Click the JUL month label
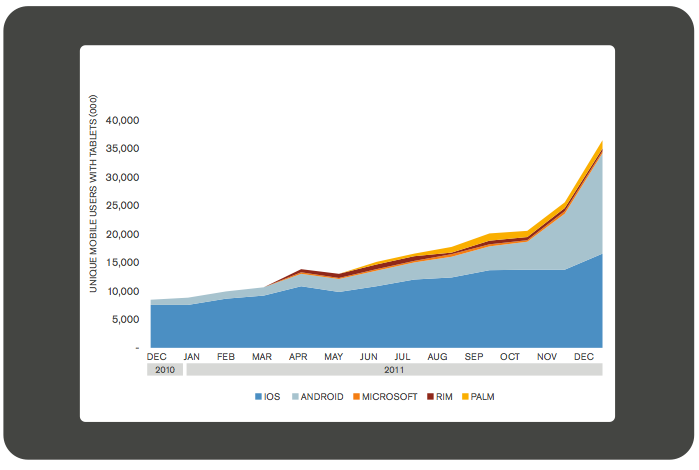Image resolution: width=699 pixels, height=470 pixels. pos(402,357)
